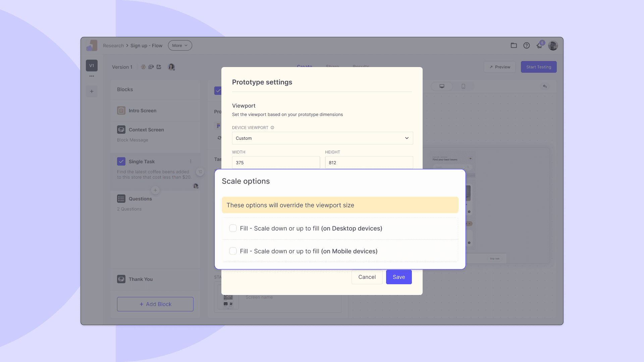The height and width of the screenshot is (362, 644).
Task: Open the Device Viewport info tooltip icon
Action: pyautogui.click(x=272, y=127)
